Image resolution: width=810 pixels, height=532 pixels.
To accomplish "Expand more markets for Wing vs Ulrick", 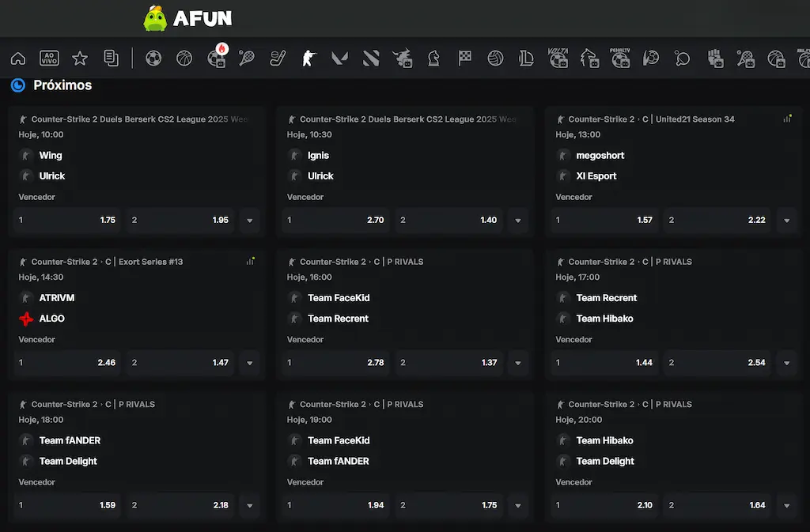I will (250, 221).
